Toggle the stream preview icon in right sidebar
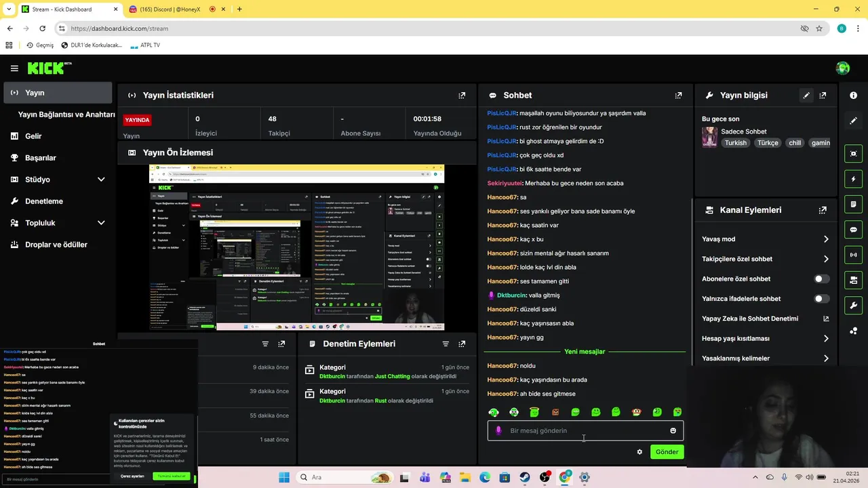This screenshot has width=868, height=488. point(854,154)
